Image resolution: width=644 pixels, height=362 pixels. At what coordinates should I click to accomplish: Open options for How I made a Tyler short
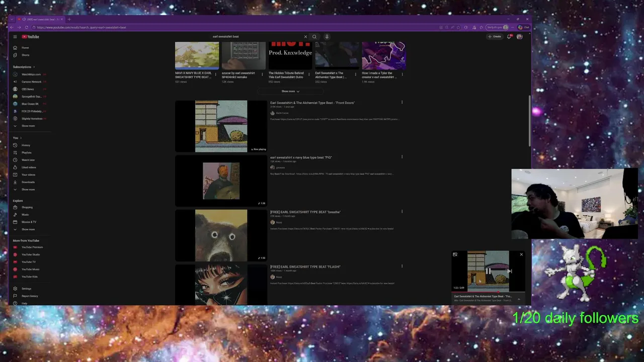click(403, 74)
